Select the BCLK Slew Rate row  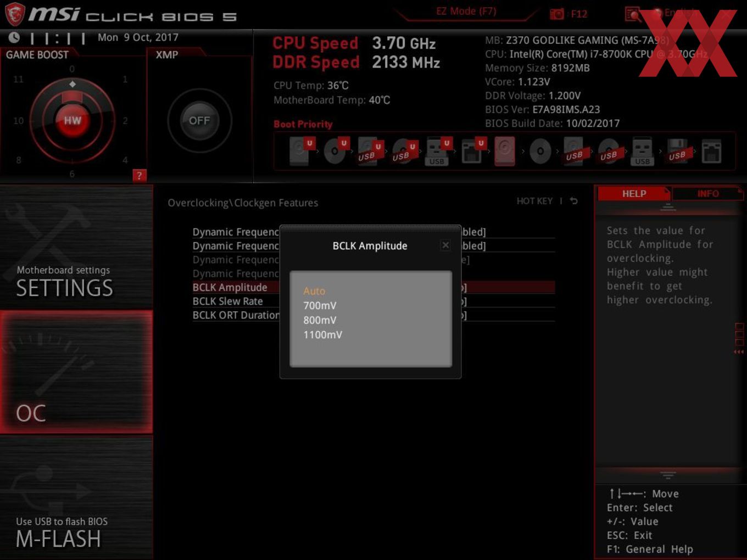pyautogui.click(x=374, y=301)
